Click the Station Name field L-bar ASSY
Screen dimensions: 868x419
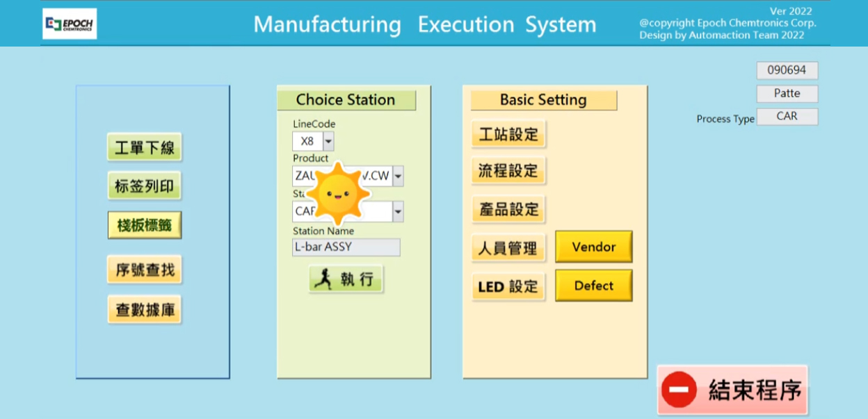(346, 247)
